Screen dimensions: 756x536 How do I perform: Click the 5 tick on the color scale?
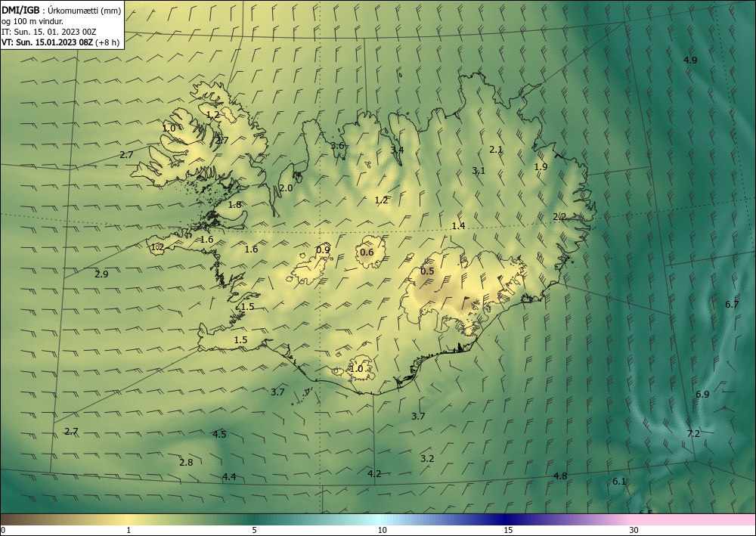coord(254,531)
